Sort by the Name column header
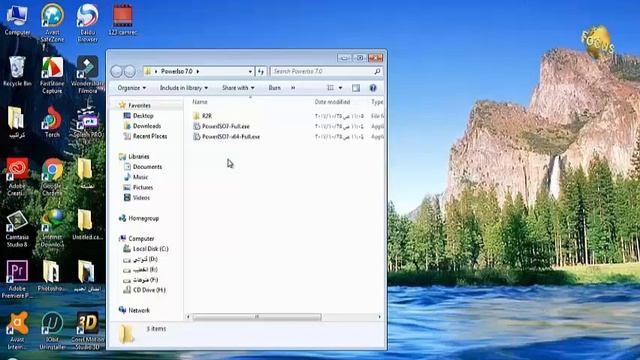The width and height of the screenshot is (640, 360). [200, 102]
